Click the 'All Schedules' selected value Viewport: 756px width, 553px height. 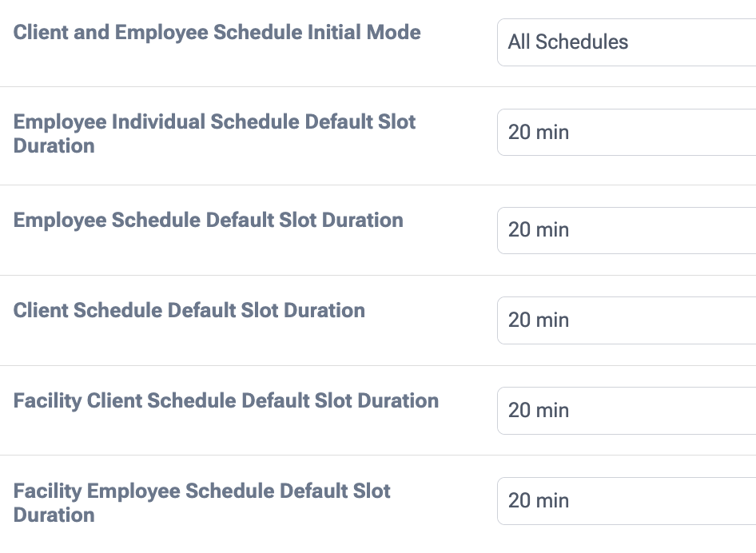tap(568, 42)
